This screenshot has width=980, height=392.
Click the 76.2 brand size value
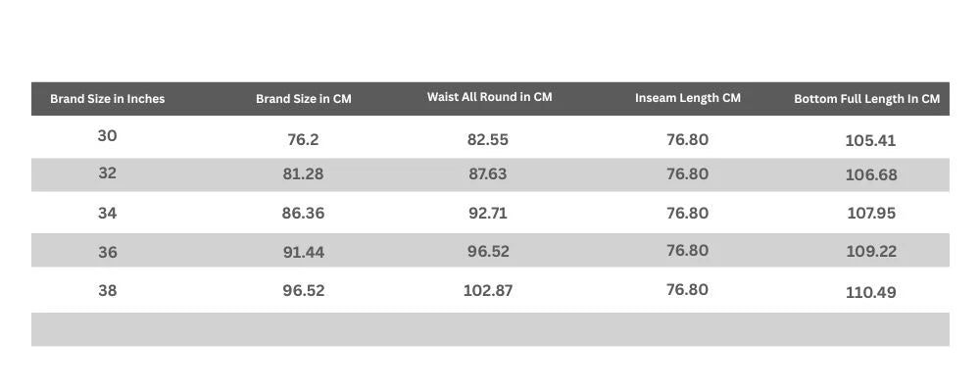point(303,140)
